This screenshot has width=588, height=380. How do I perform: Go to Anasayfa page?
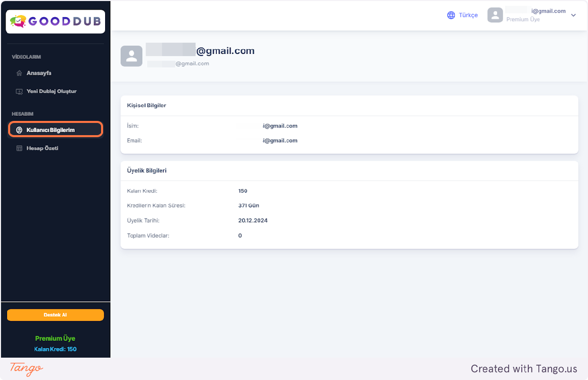click(x=39, y=73)
